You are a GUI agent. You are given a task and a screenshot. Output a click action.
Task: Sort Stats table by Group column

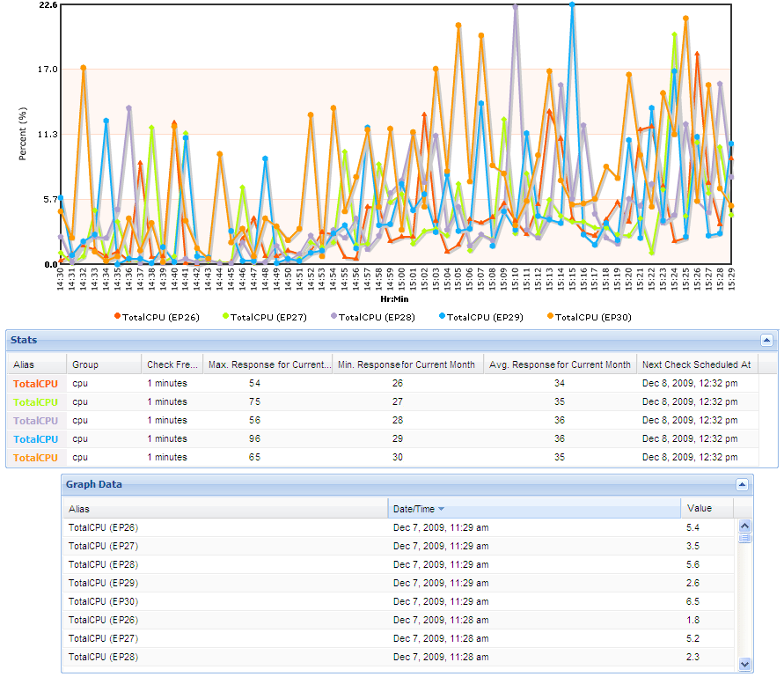tap(104, 364)
